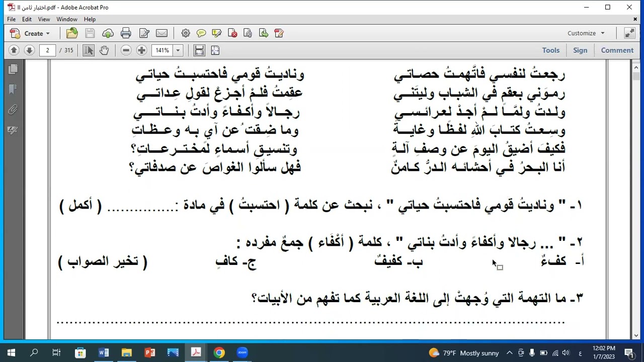Click the upload to cloud icon
Viewport: 644px width, 362px height.
[108, 33]
